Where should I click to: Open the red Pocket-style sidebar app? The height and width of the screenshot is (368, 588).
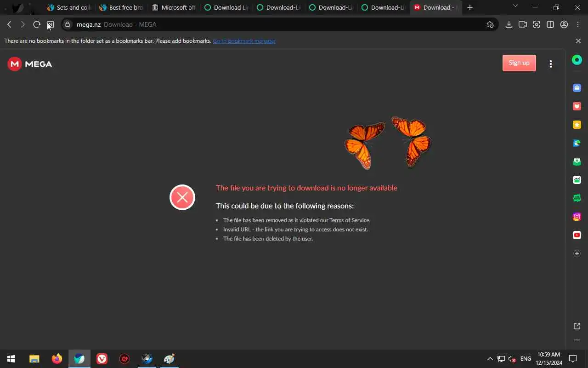click(577, 106)
